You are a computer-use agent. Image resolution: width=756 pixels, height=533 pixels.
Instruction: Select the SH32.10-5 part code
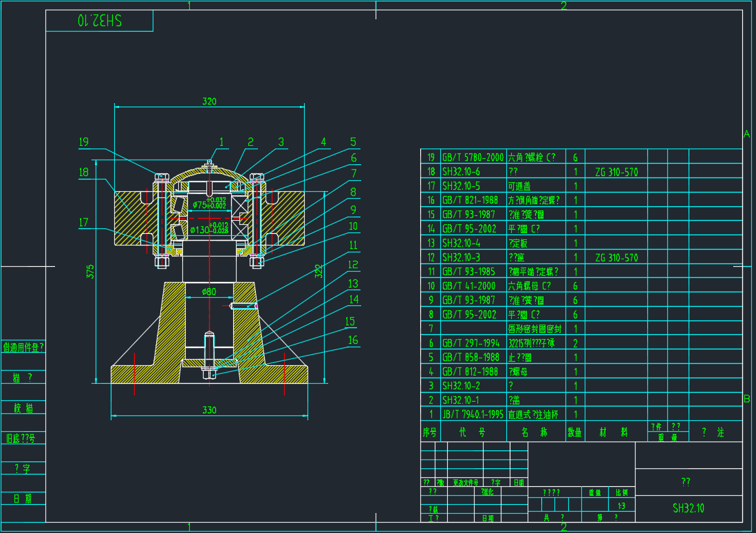[462, 186]
